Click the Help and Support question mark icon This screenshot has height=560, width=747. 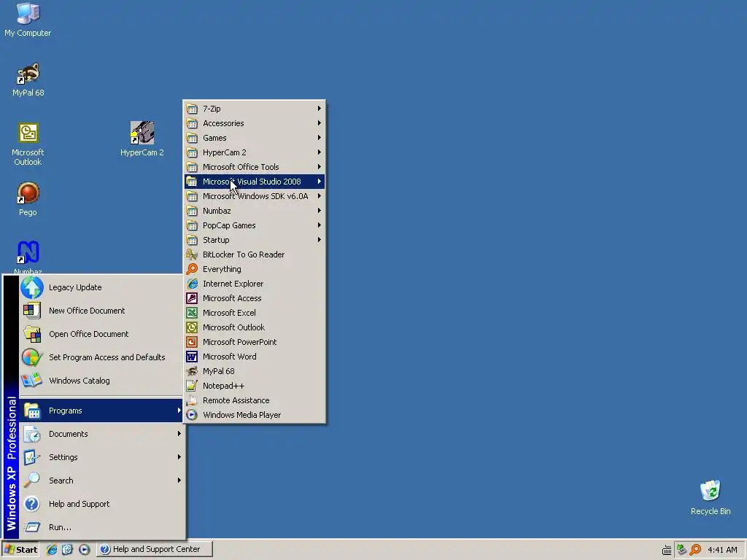pyautogui.click(x=32, y=504)
